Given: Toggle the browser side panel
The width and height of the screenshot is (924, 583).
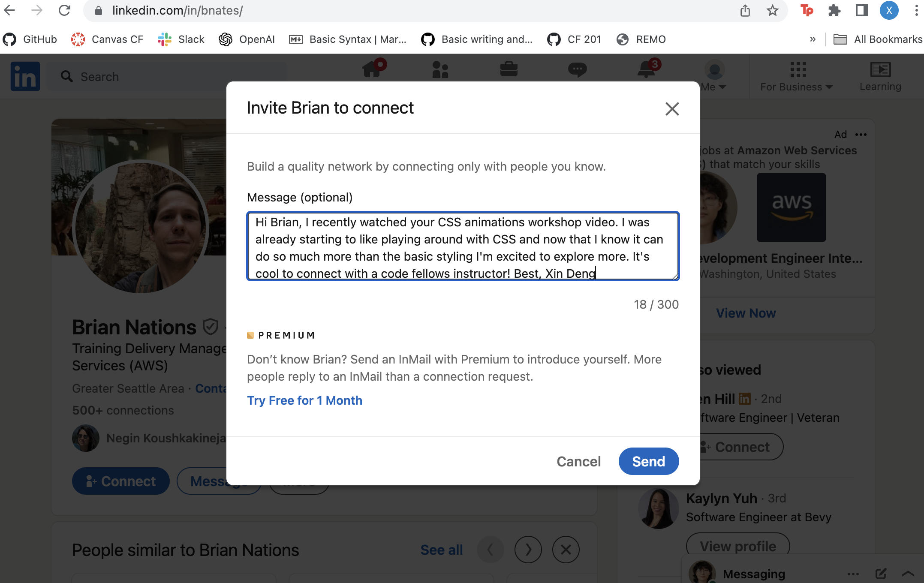Looking at the screenshot, I should [861, 10].
